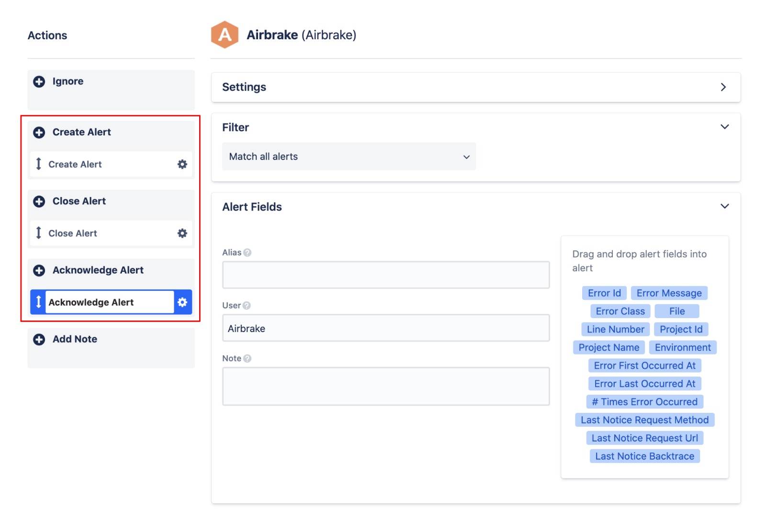
Task: Click into the Alias input field
Action: tap(386, 275)
